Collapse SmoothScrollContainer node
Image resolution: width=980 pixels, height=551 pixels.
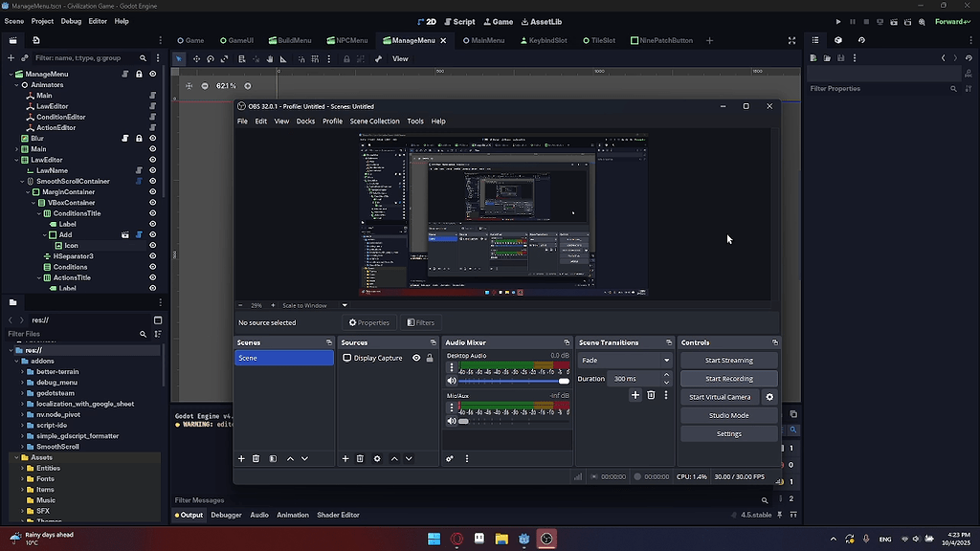[x=23, y=181]
